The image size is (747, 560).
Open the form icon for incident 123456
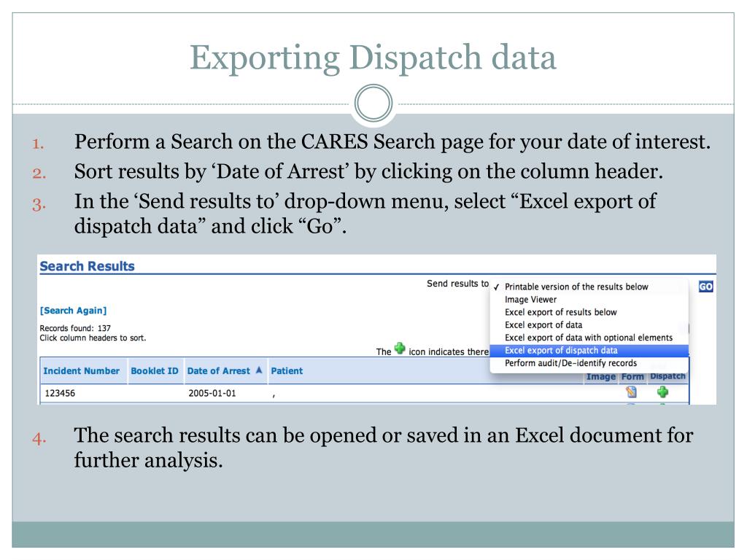631,392
